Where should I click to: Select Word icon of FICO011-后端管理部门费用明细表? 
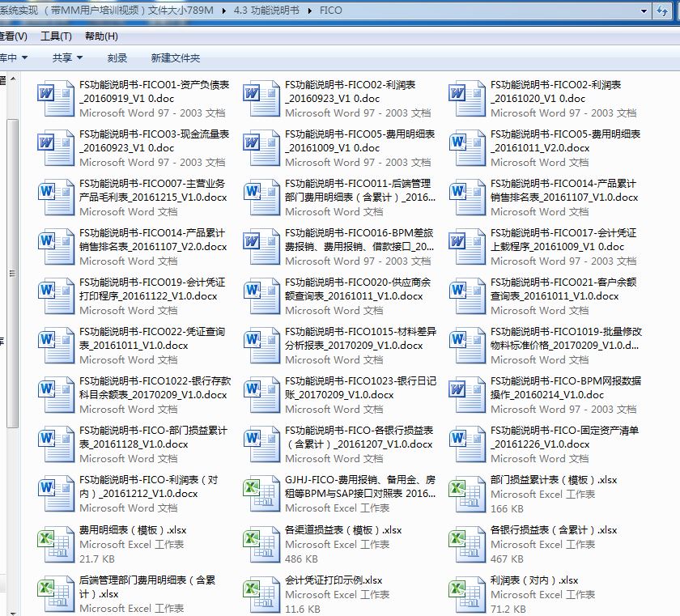[x=261, y=198]
